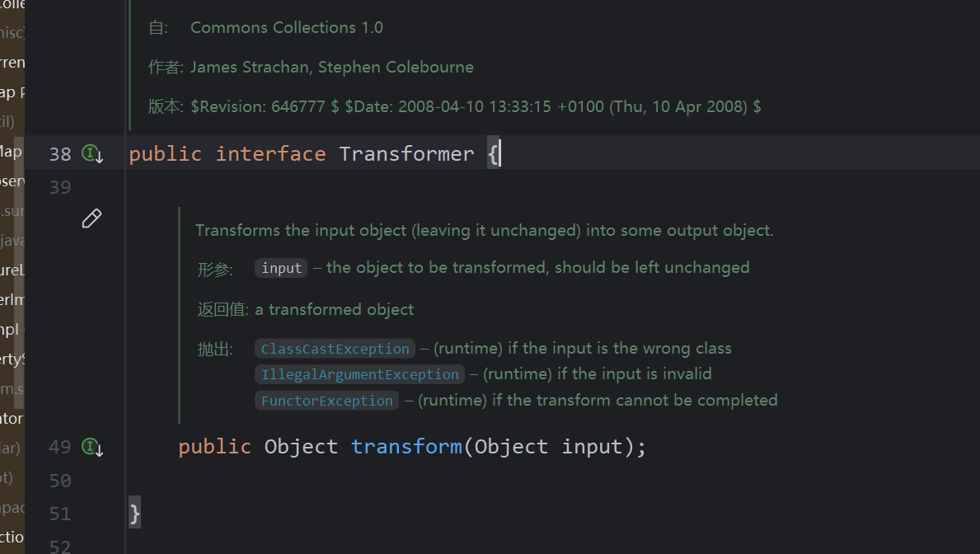This screenshot has width=980, height=554.
Task: Click the opening brace after Transformer
Action: point(493,154)
